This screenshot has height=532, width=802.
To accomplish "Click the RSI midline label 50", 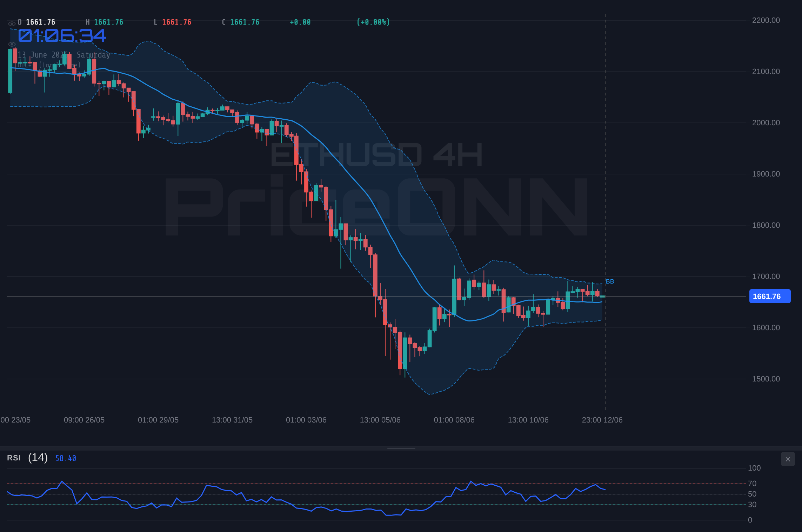I will point(752,494).
